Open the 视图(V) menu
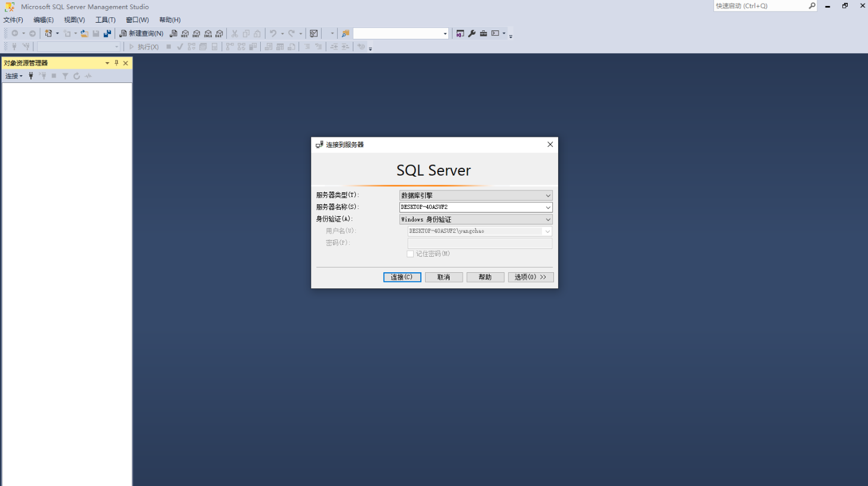 click(x=75, y=20)
